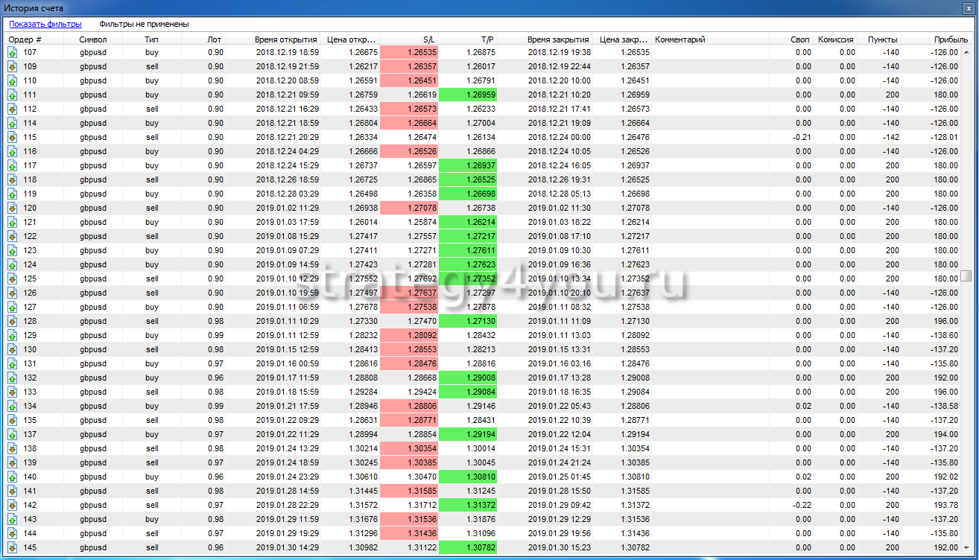Select the order icon for order 138
Viewport: 979px width, 560px height.
12,448
